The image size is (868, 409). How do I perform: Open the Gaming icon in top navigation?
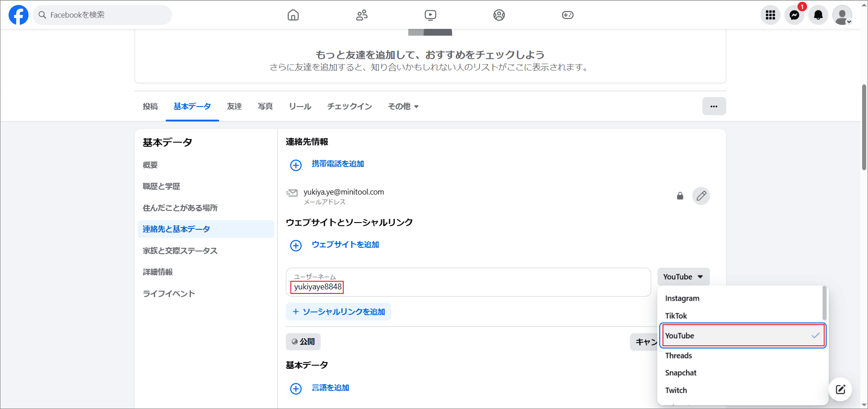(567, 15)
